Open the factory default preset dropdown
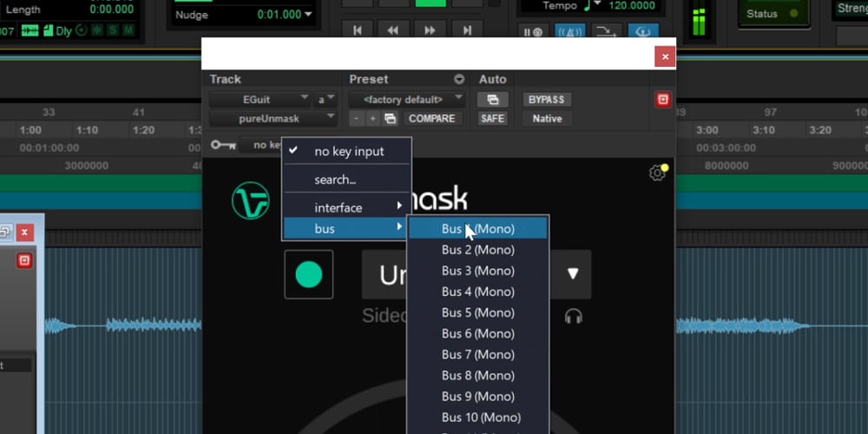This screenshot has height=434, width=868. 406,100
